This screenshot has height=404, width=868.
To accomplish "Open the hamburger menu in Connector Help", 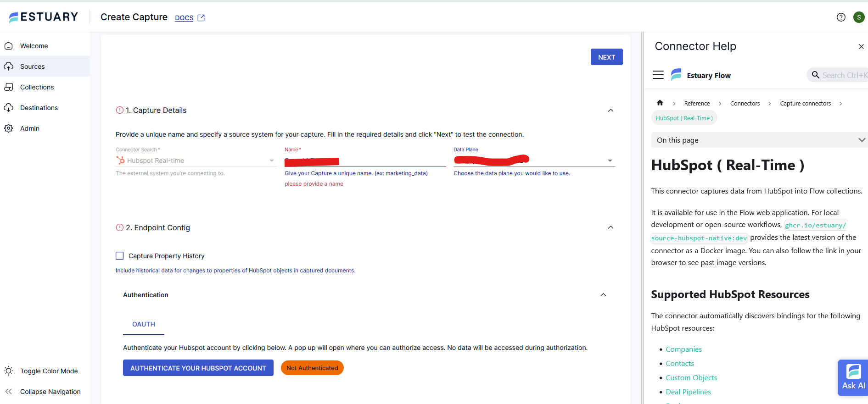I will pos(658,75).
